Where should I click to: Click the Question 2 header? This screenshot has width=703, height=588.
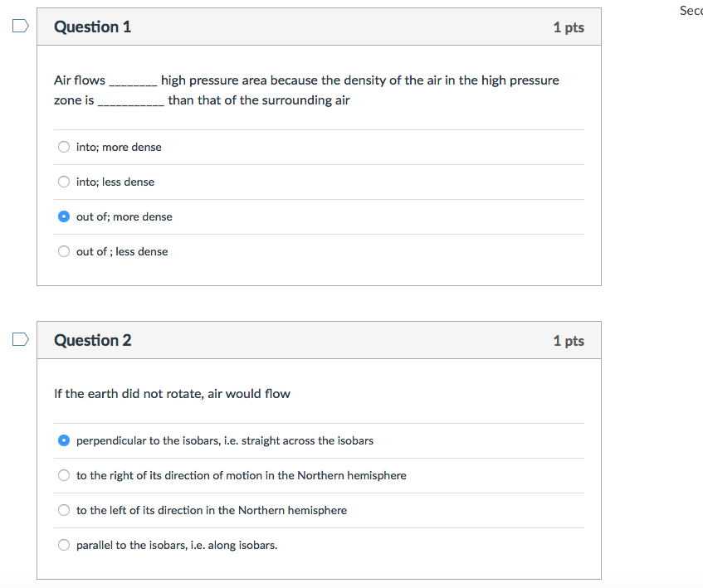coord(92,339)
